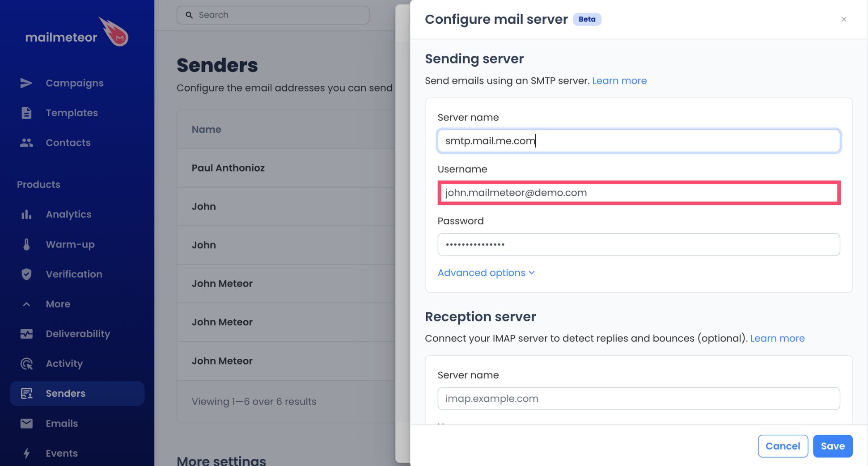Click the Password field
The width and height of the screenshot is (868, 466).
[639, 244]
